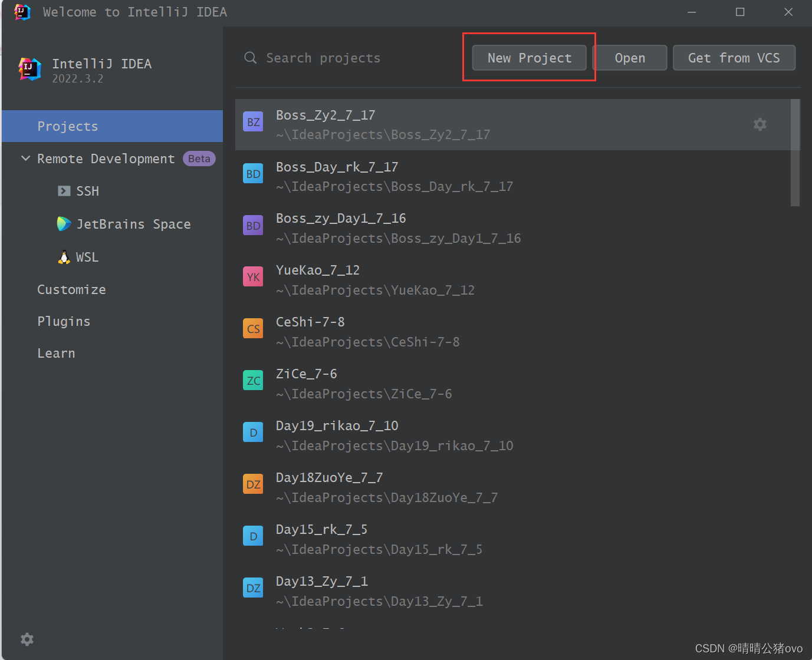This screenshot has height=660, width=812.
Task: Click the CS icon of CeShi-7-8
Action: 253,329
